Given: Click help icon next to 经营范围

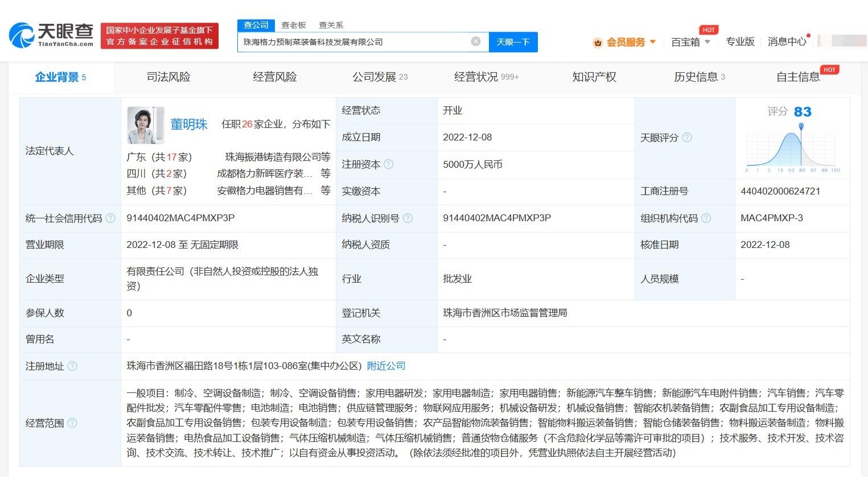Looking at the screenshot, I should (x=72, y=423).
